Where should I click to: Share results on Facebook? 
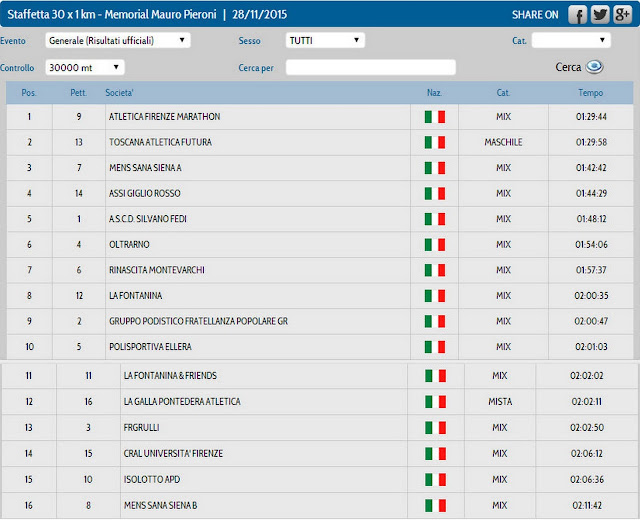[578, 15]
